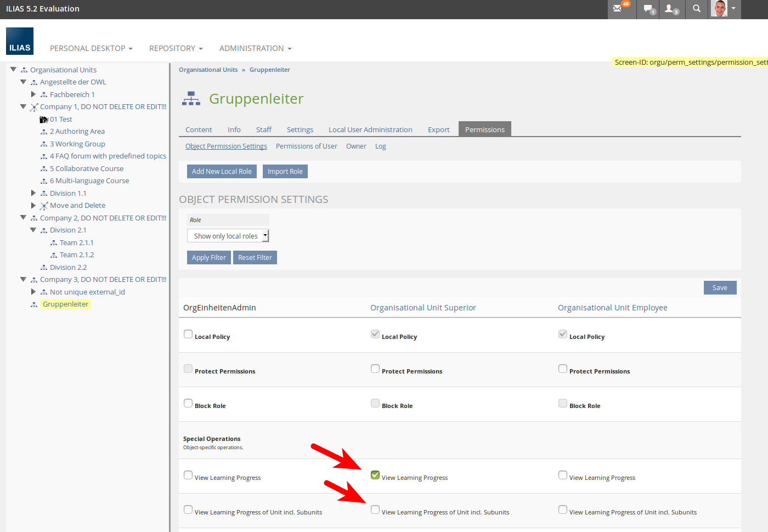Screen dimensions: 768x532
Task: Open the search magnifier icon
Action: tap(697, 9)
